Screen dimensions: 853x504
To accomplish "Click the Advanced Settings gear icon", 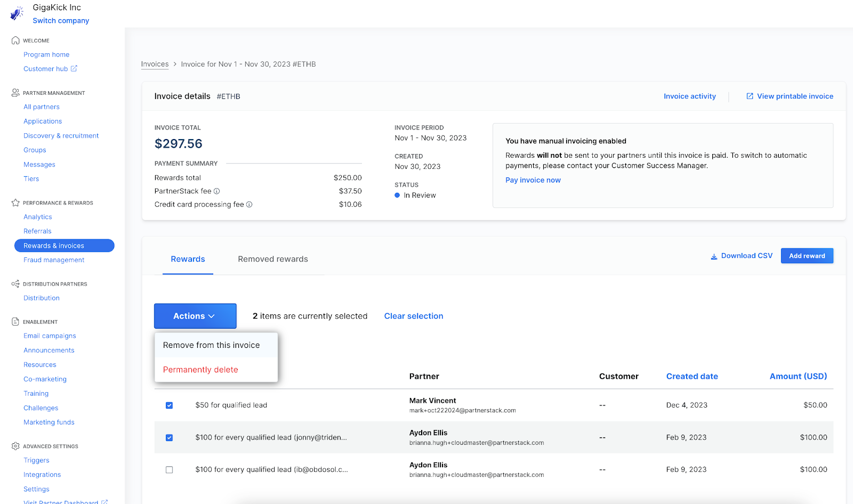I will [x=15, y=446].
